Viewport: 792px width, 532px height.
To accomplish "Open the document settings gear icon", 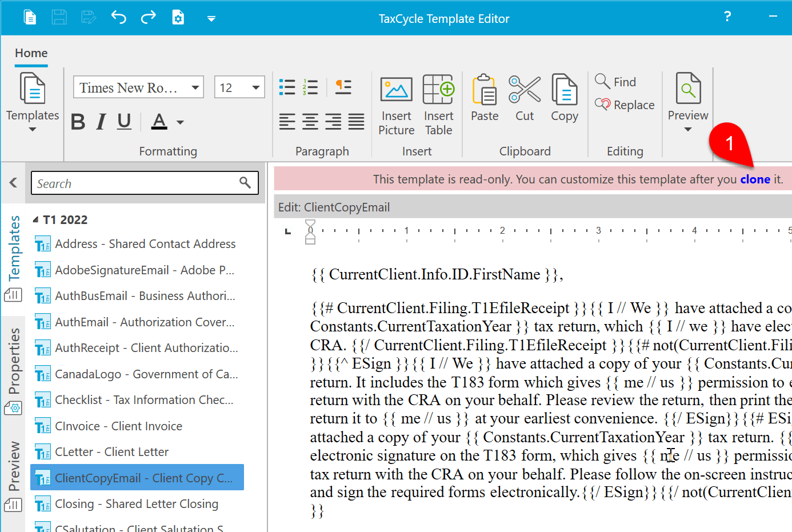I will point(178,18).
